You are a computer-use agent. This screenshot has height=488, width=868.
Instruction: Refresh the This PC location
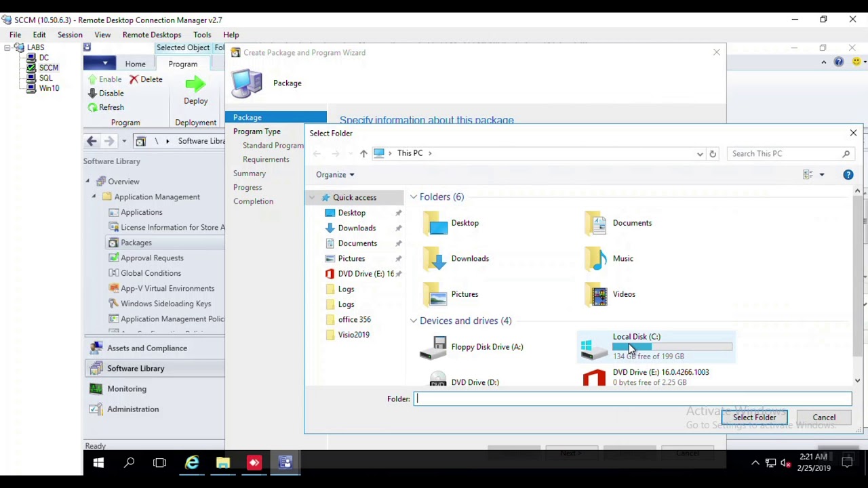713,154
